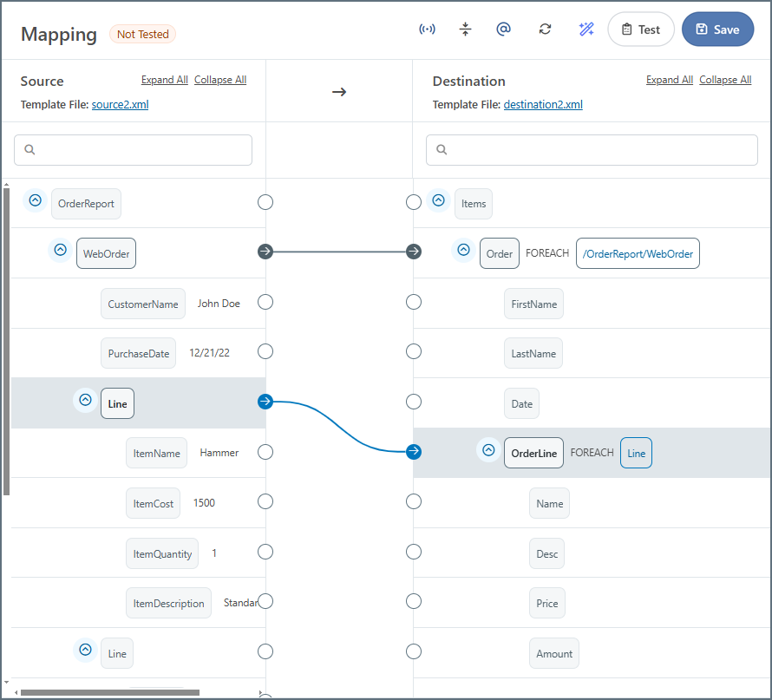Select the FirstName destination connector circle
772x700 pixels.
click(414, 302)
